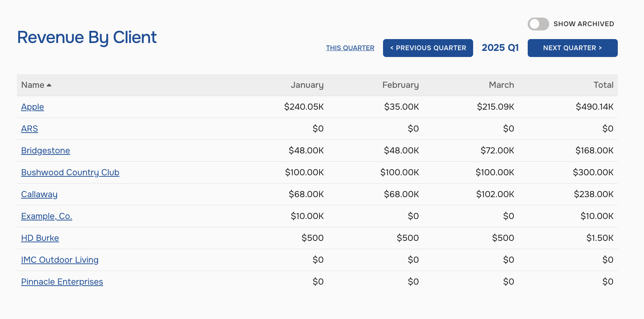Image resolution: width=644 pixels, height=319 pixels.
Task: Open the Apple client link
Action: point(33,107)
